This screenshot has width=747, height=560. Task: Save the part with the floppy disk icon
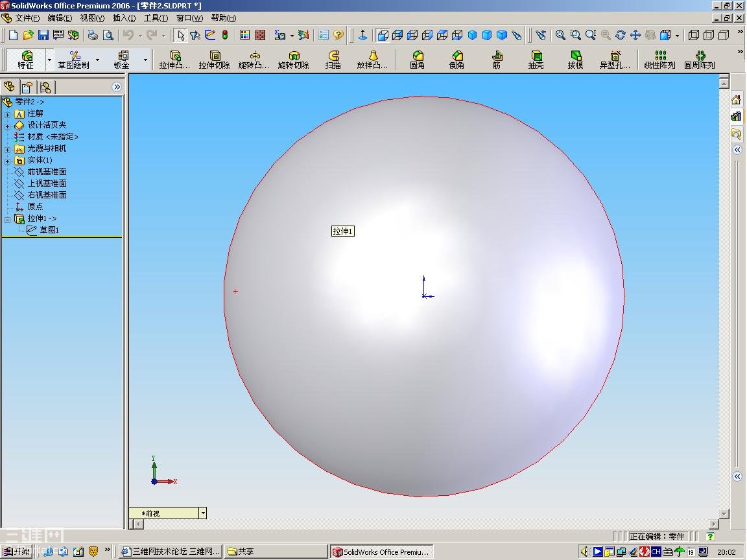[x=43, y=35]
